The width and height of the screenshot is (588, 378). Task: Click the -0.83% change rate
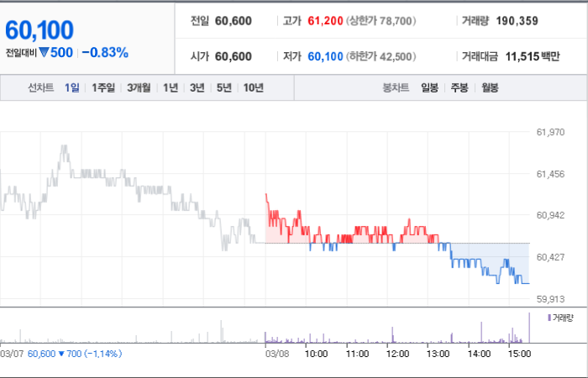105,52
